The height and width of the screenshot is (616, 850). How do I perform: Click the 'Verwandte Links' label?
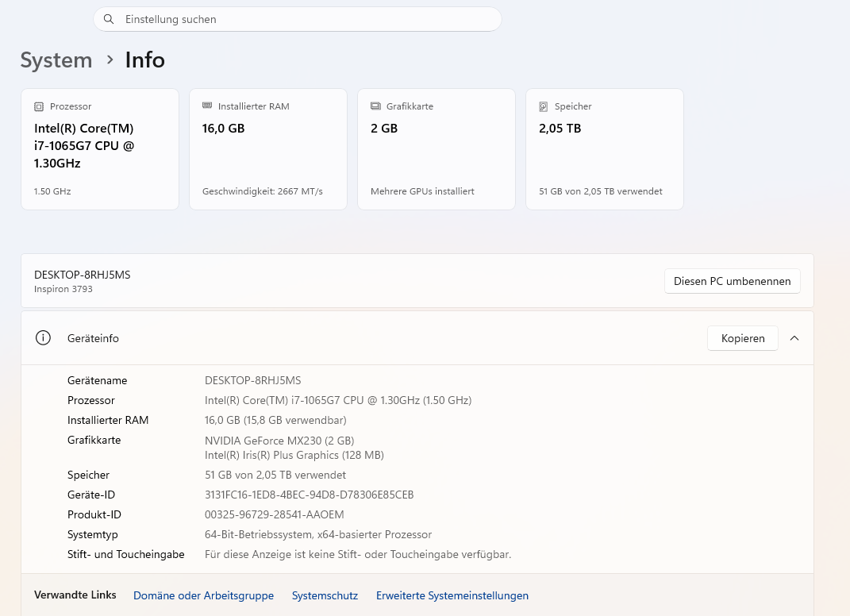click(75, 595)
